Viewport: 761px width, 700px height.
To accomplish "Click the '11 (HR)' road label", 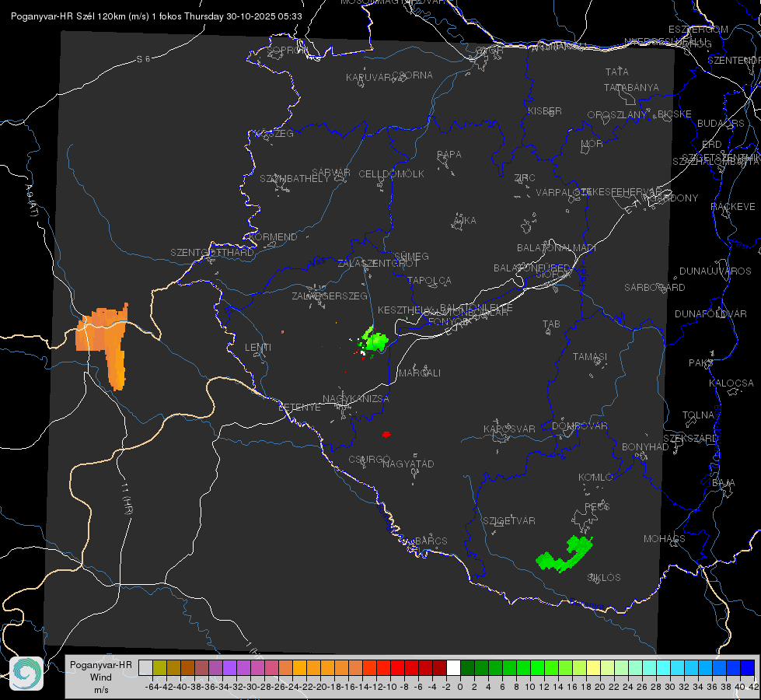I will (x=127, y=498).
